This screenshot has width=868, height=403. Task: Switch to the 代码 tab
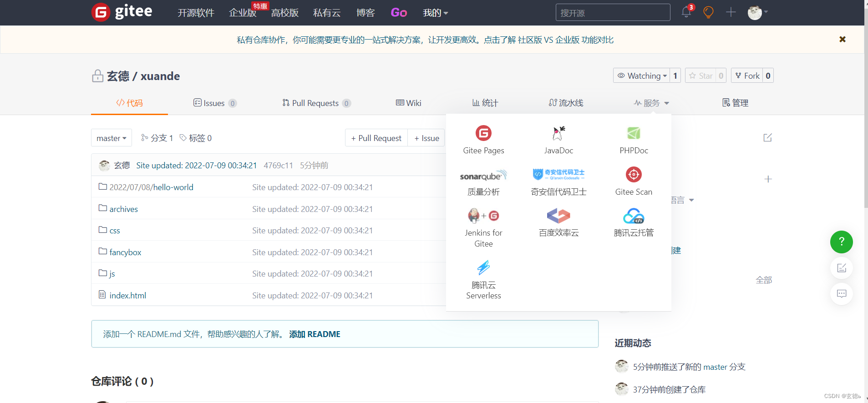(129, 103)
